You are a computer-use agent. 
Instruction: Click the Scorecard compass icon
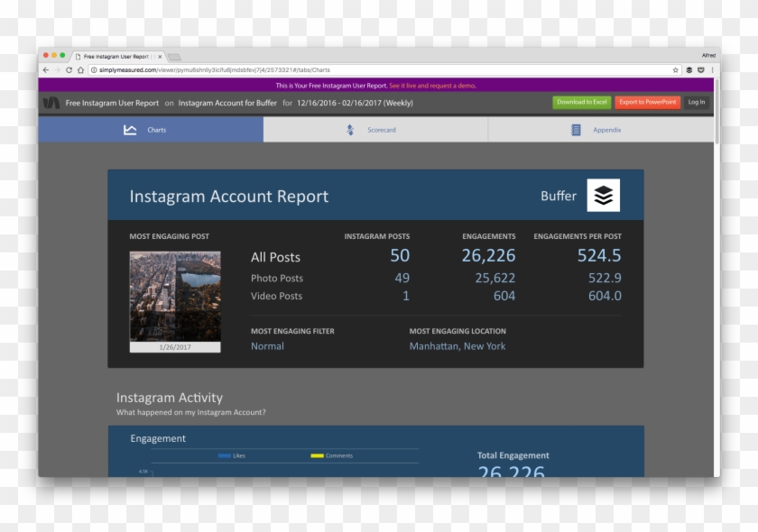tap(350, 129)
